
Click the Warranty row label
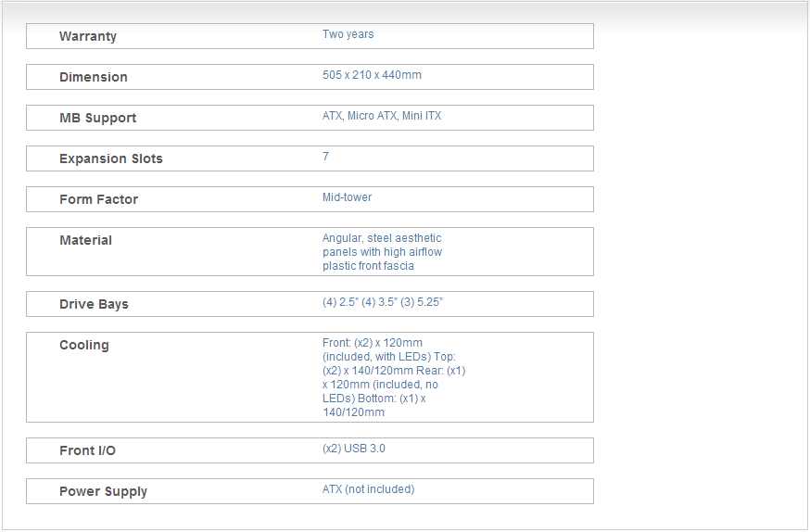pyautogui.click(x=88, y=36)
